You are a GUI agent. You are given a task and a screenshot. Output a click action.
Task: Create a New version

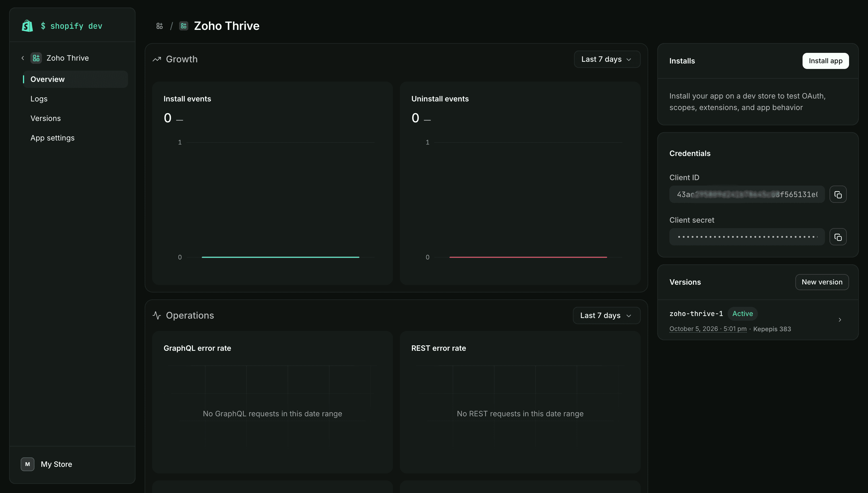point(822,282)
